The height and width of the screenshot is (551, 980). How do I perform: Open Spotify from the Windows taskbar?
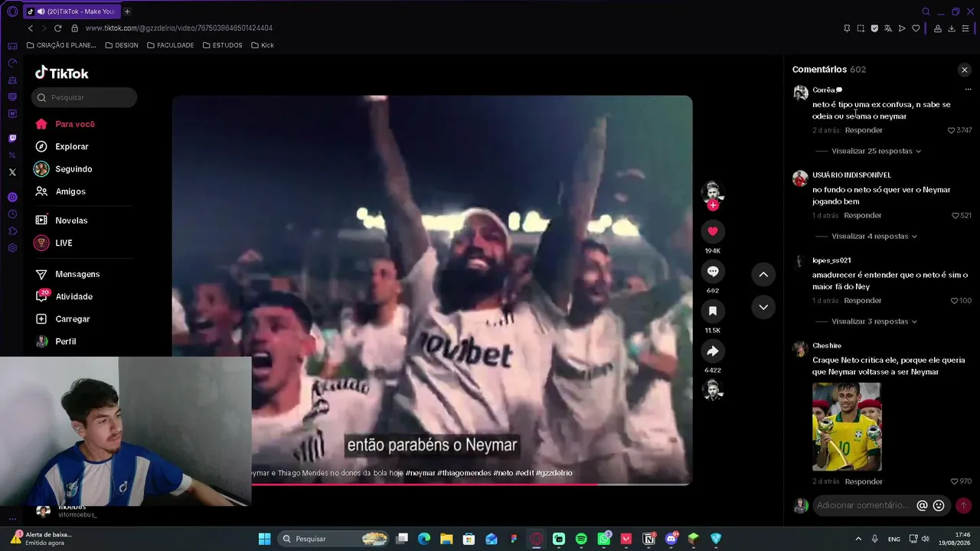coord(581,539)
